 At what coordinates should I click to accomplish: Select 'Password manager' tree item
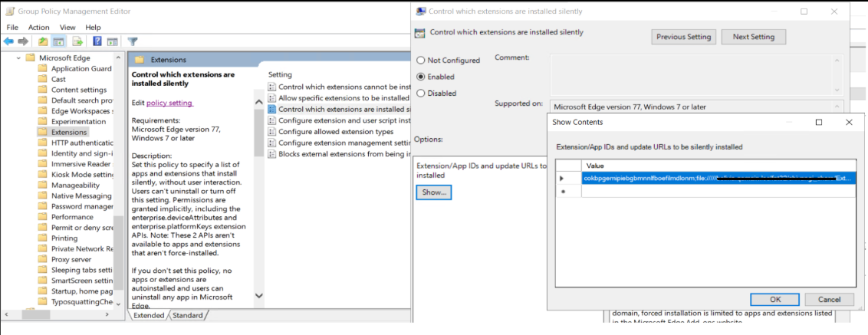tap(83, 206)
